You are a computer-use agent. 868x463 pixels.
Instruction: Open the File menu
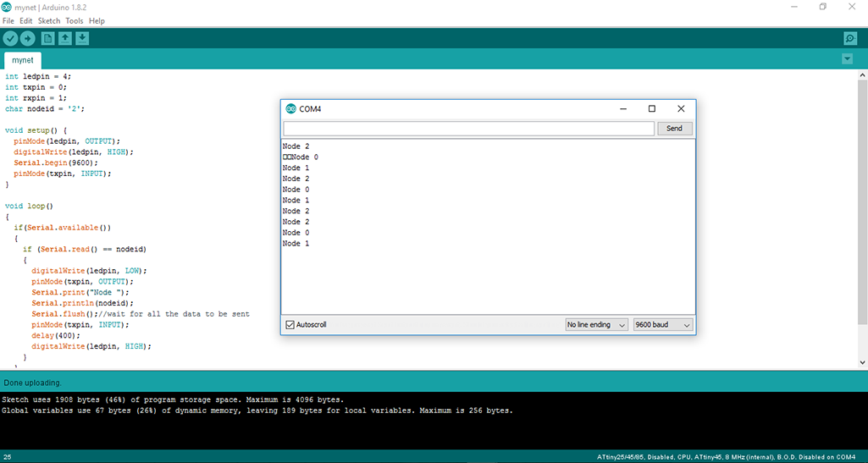8,21
